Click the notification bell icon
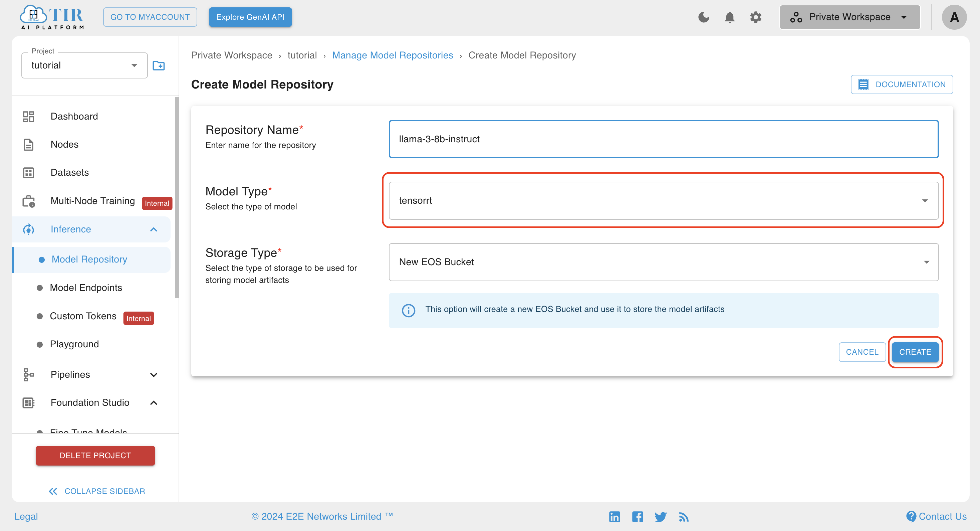The height and width of the screenshot is (531, 980). 730,18
